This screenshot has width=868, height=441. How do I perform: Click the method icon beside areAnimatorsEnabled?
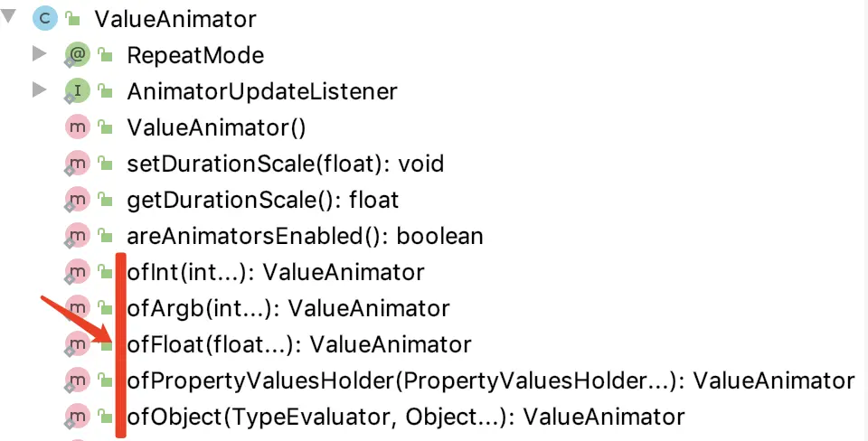[77, 236]
